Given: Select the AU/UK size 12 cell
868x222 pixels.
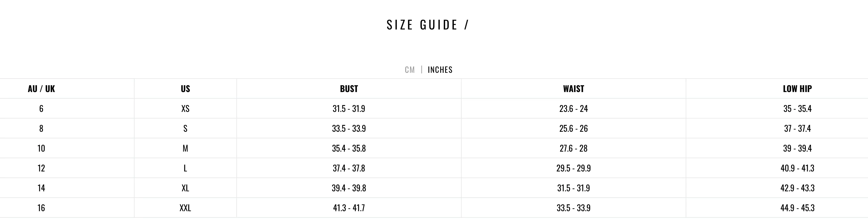Looking at the screenshot, I should (x=41, y=168).
